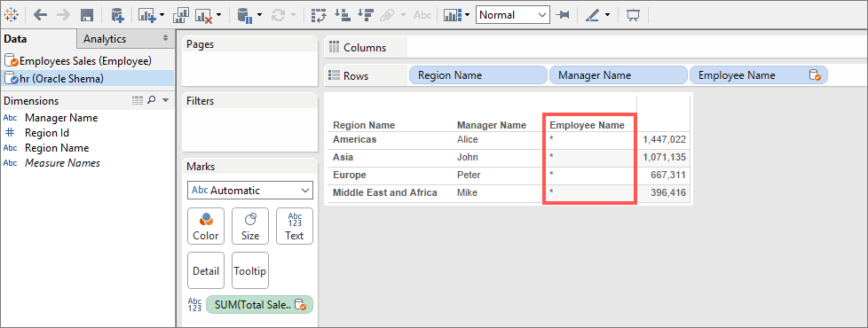Click the manager cell Alice
The height and width of the screenshot is (328, 868).
(x=467, y=139)
